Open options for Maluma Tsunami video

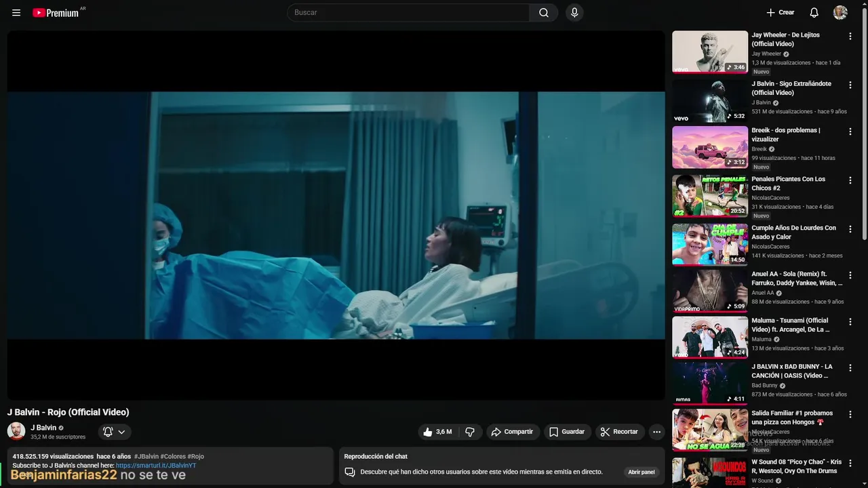(x=850, y=322)
